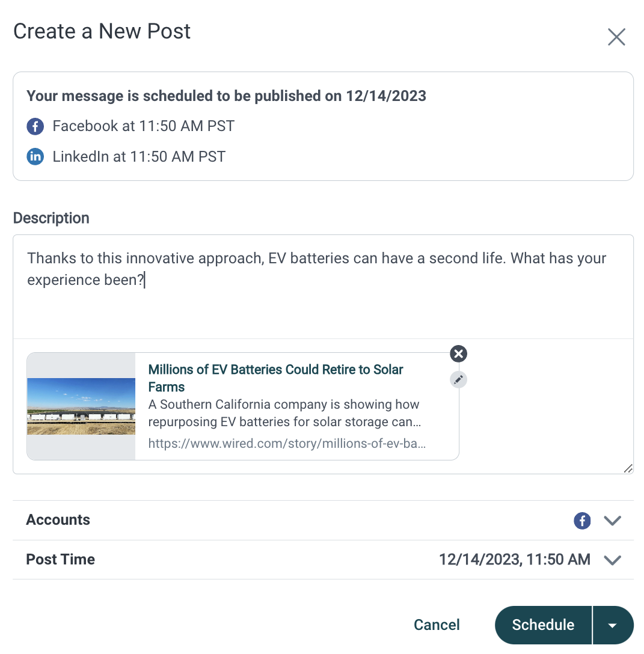
Task: Select the 12/14/2023, 11:50 AM post time
Action: 514,560
